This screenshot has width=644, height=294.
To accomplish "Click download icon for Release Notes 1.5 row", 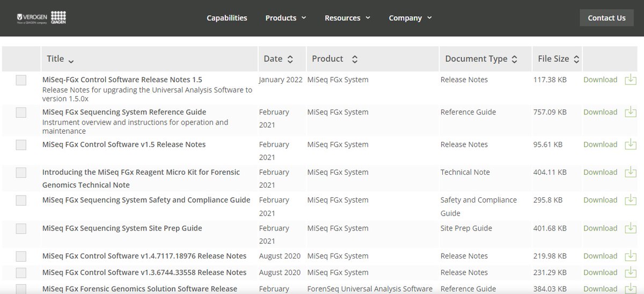I will click(631, 80).
